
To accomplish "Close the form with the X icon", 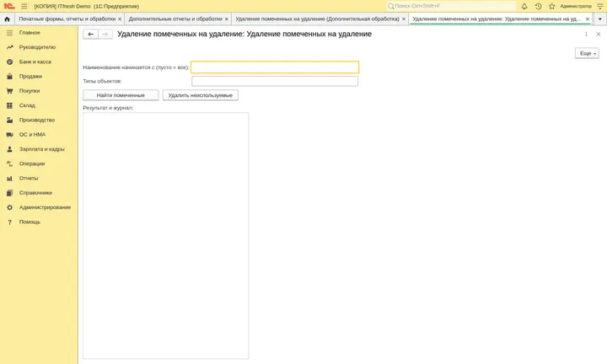I will 599,34.
